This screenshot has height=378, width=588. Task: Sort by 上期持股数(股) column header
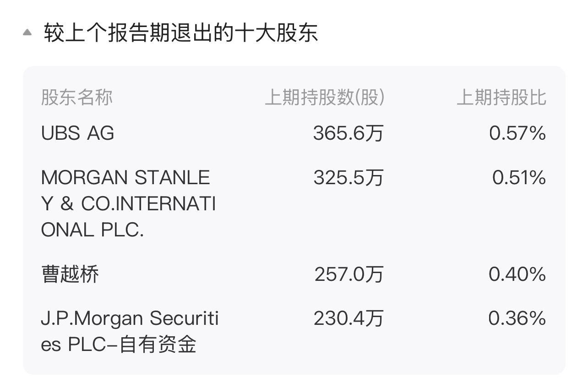click(x=324, y=98)
